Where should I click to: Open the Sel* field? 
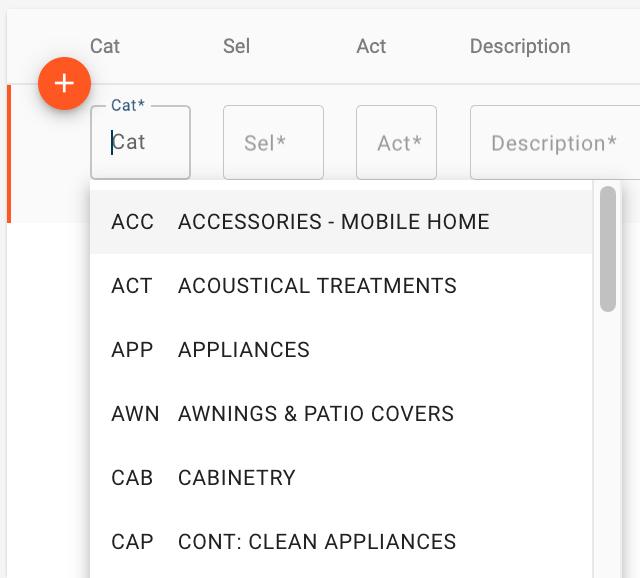[x=273, y=142]
